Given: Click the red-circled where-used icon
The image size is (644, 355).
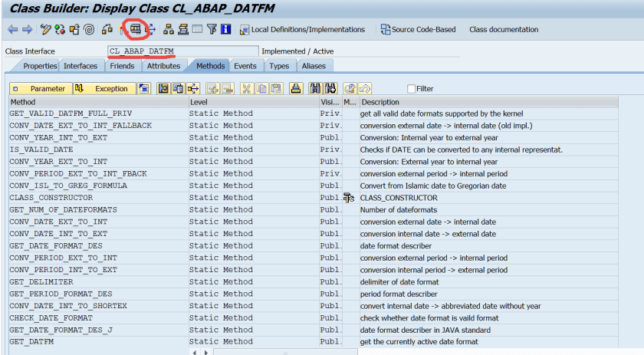Looking at the screenshot, I should (x=136, y=30).
